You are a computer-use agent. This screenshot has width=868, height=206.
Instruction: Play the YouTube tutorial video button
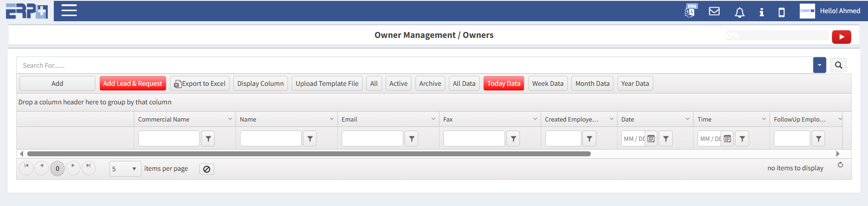(841, 37)
